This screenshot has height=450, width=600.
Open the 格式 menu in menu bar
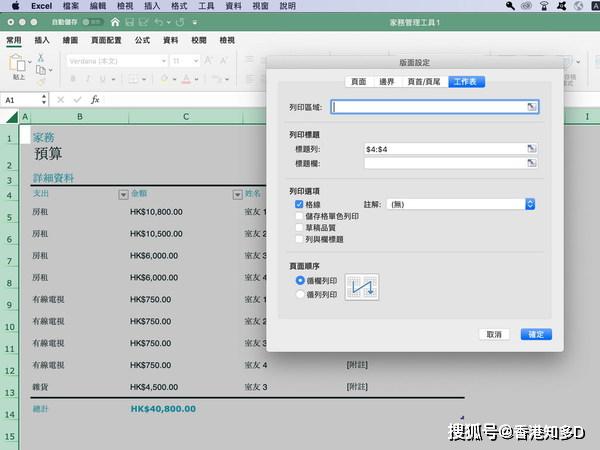tap(179, 6)
